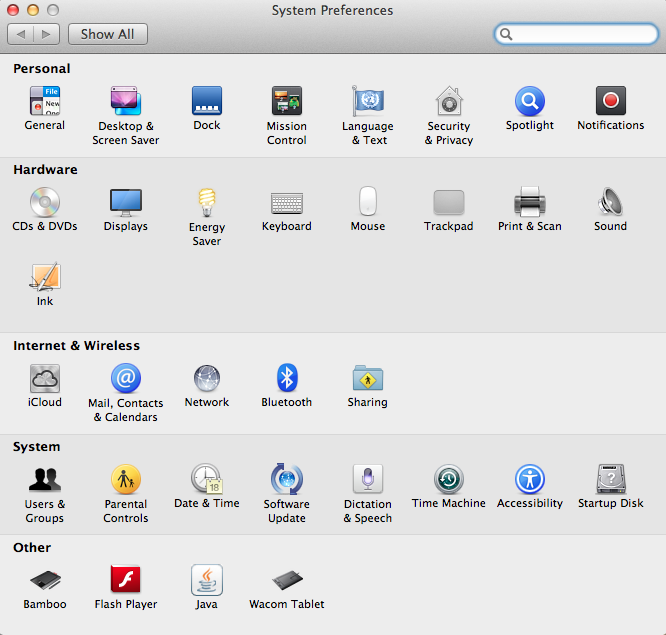Focus the search field in toolbar
This screenshot has width=666, height=635.
576,34
